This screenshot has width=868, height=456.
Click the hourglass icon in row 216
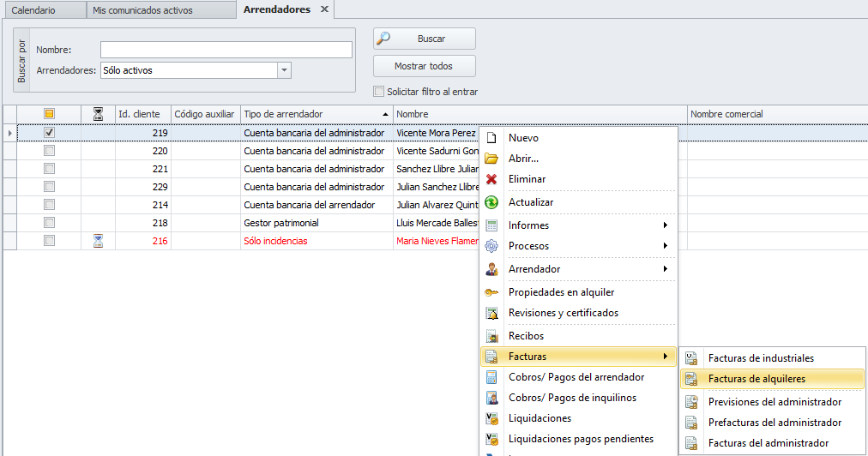(x=98, y=241)
